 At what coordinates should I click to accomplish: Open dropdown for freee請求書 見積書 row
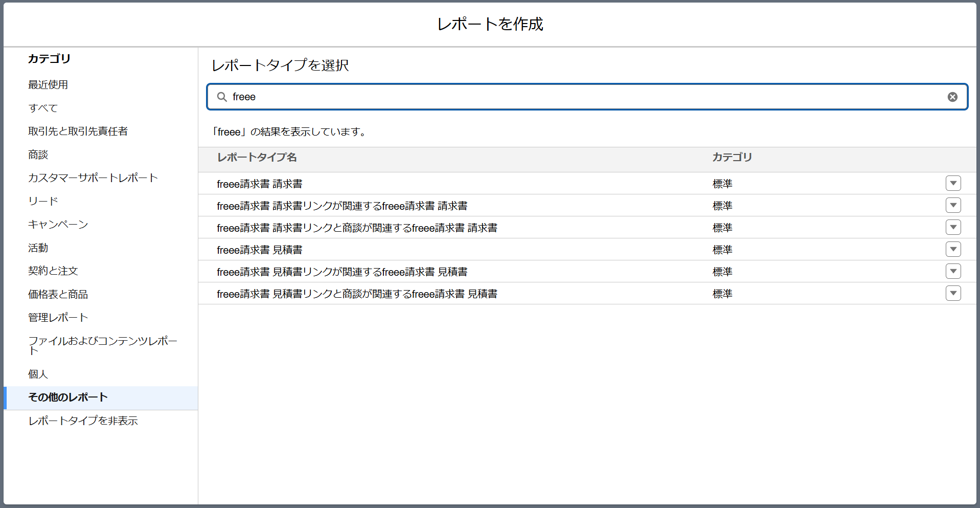pos(953,249)
